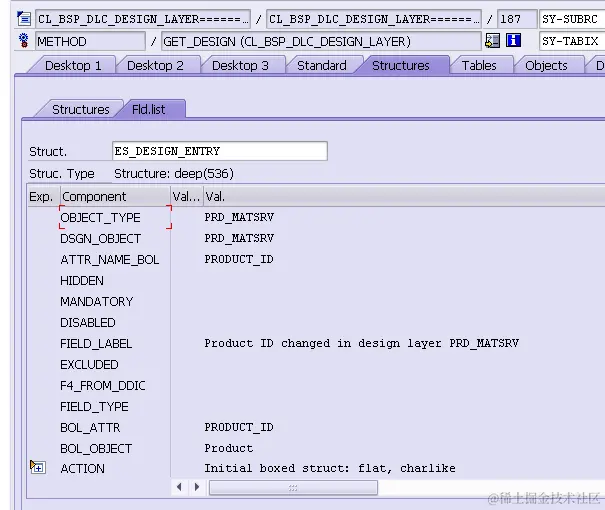Viewport: 605px width, 510px height.
Task: Click the second CL_BSP_DLC_DESIGN_LAYER include field
Action: click(x=373, y=19)
